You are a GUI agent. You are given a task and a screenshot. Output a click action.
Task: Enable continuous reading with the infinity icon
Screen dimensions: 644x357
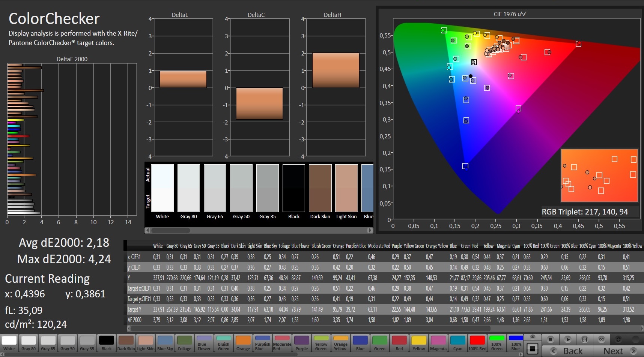click(x=601, y=339)
